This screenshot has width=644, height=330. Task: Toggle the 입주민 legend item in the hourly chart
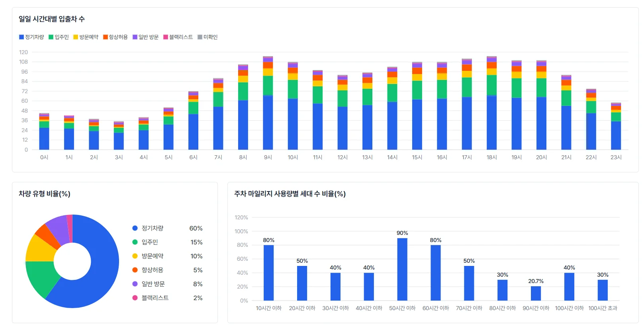[59, 37]
